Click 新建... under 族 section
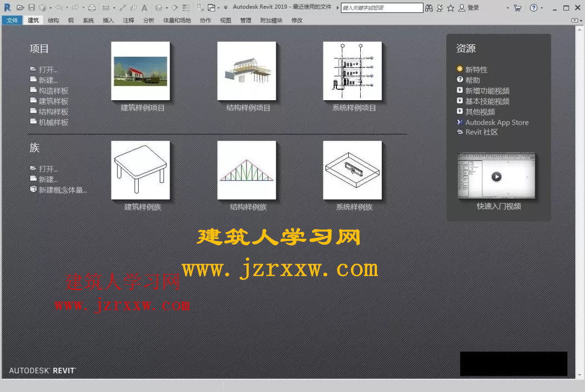 [x=44, y=179]
